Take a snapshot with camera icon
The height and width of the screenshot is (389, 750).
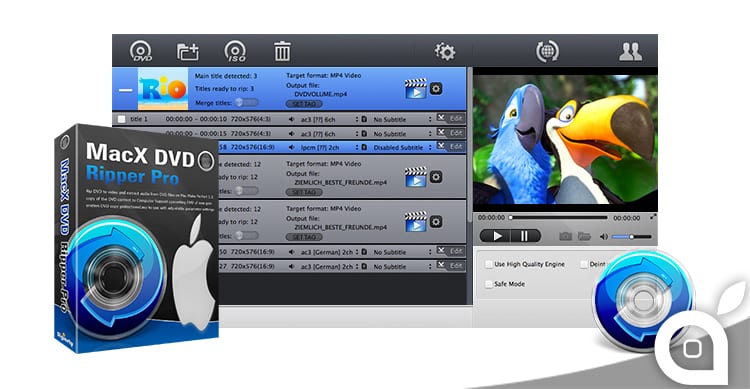click(565, 236)
